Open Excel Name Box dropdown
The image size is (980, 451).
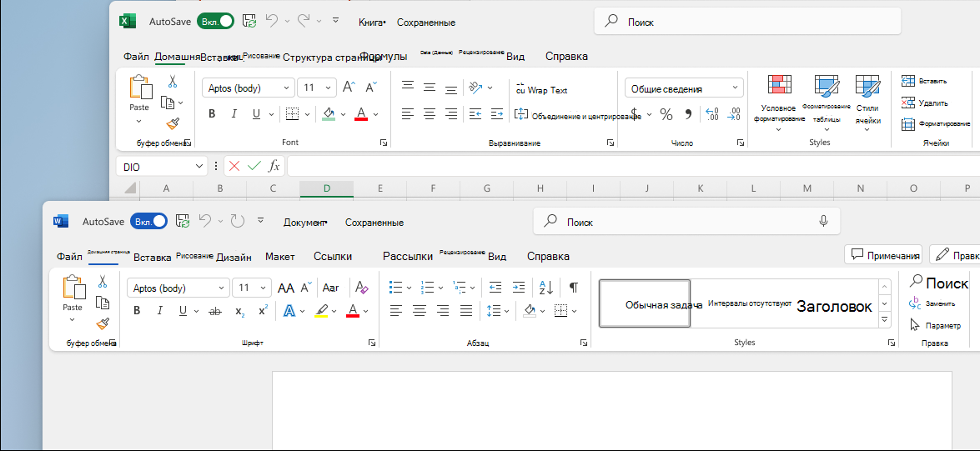point(199,166)
